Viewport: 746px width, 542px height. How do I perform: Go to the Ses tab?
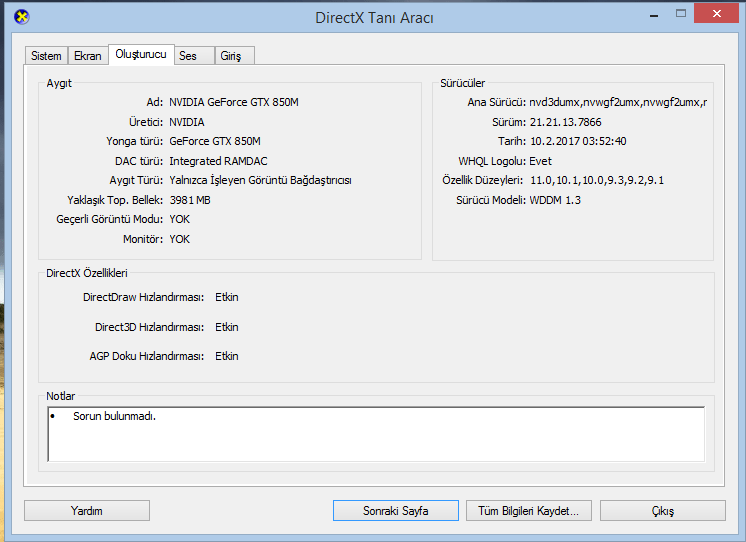(194, 56)
